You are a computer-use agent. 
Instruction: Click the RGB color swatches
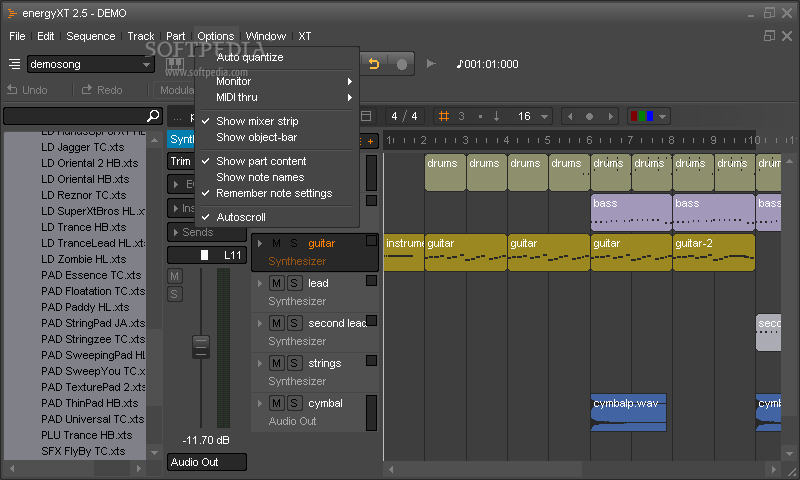(x=642, y=116)
